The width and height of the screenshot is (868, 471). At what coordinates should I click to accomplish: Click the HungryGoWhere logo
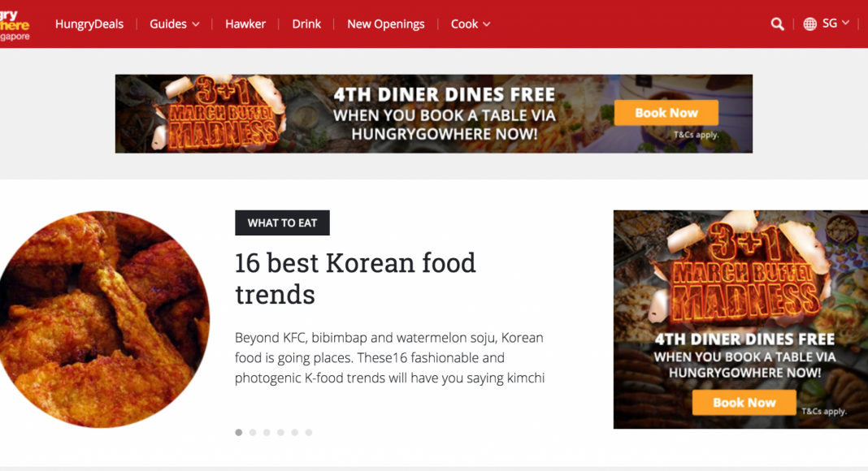[15, 25]
